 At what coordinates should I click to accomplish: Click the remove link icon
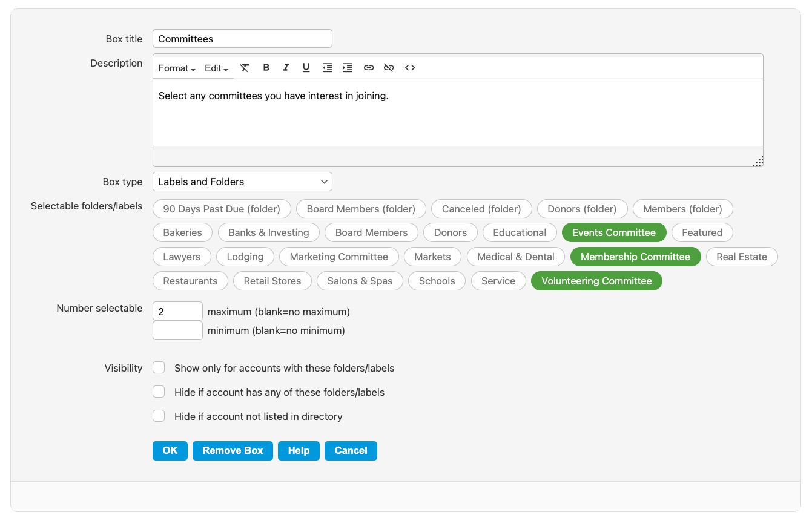pos(389,68)
